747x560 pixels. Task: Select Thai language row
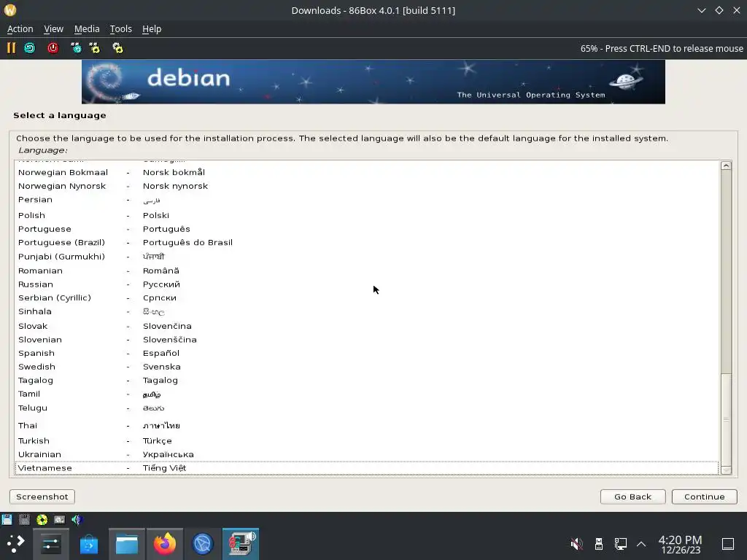tap(366, 425)
